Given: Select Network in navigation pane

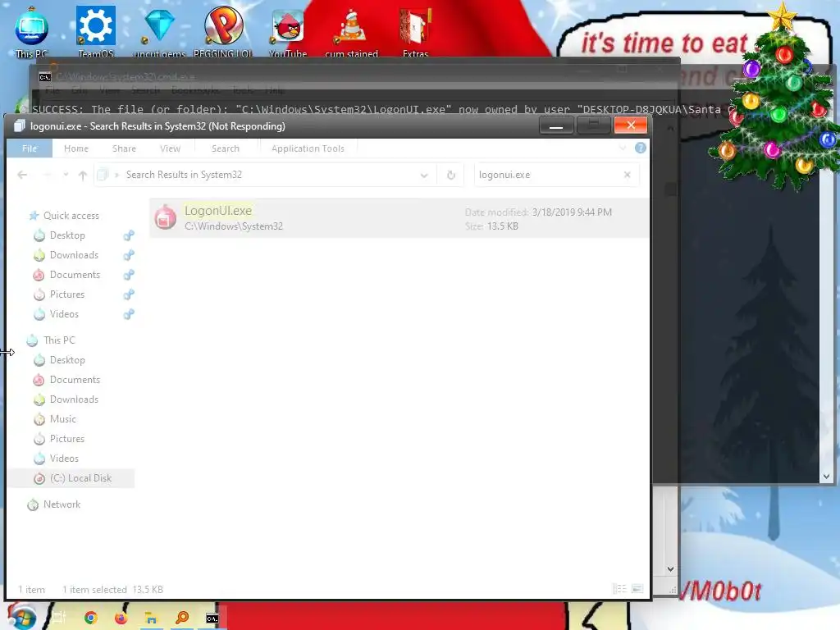Looking at the screenshot, I should (62, 504).
